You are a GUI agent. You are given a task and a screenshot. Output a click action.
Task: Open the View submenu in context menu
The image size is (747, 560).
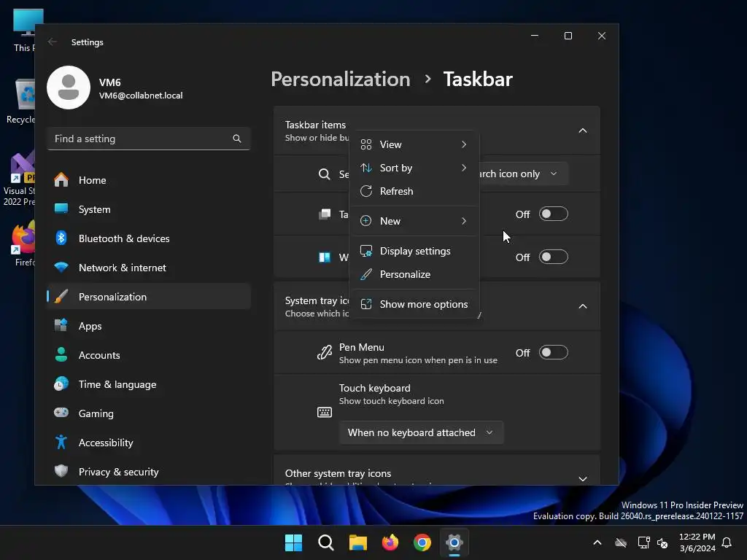[x=414, y=144]
